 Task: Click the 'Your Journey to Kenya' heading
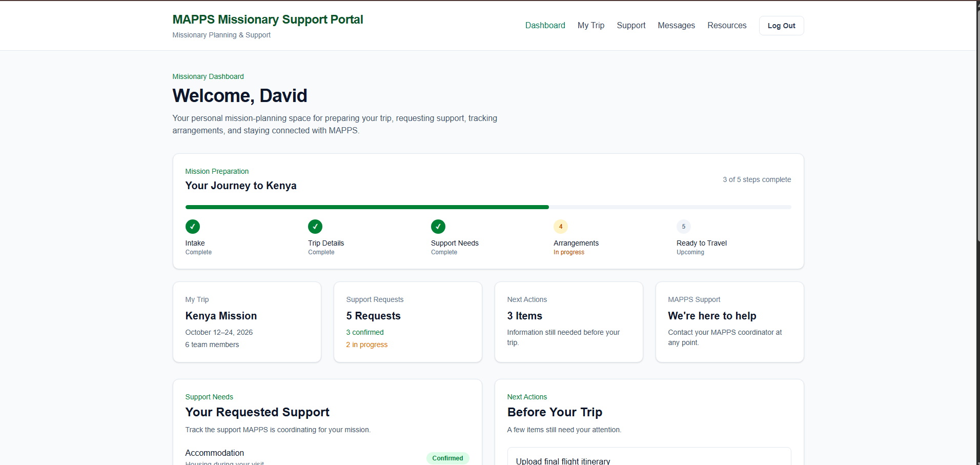(x=241, y=186)
